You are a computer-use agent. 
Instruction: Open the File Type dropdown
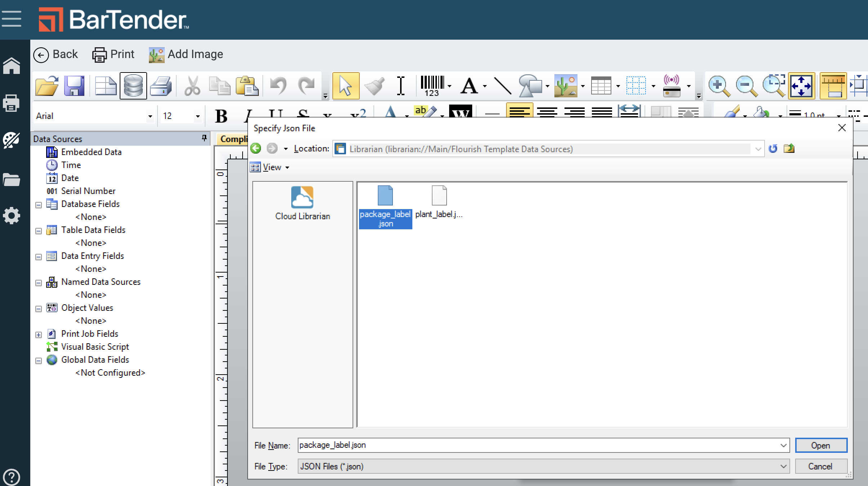(x=783, y=466)
